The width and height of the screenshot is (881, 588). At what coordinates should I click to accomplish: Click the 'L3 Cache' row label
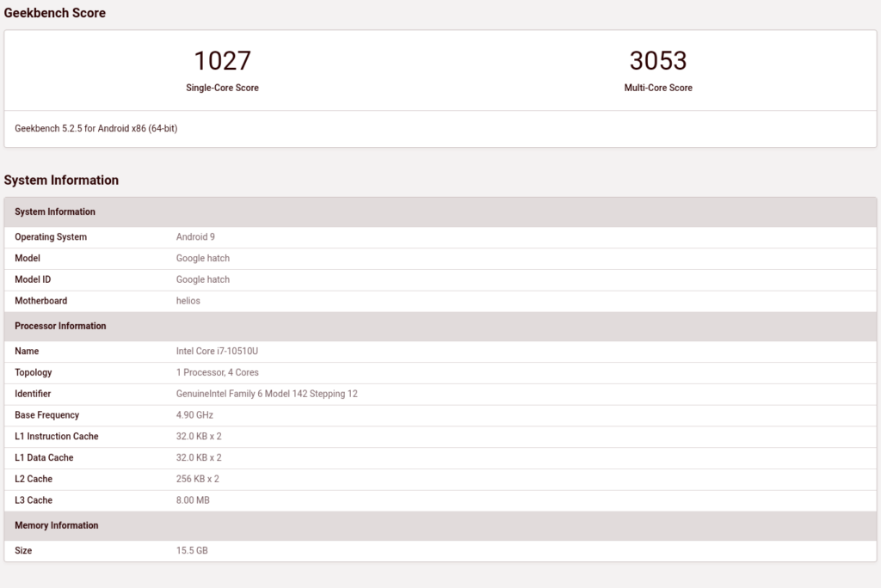tap(34, 501)
